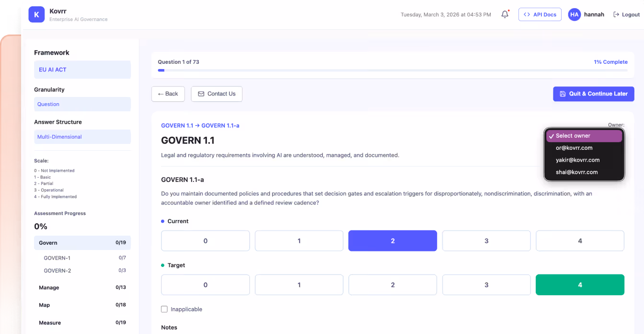Expand the Measure section

pyautogui.click(x=82, y=323)
